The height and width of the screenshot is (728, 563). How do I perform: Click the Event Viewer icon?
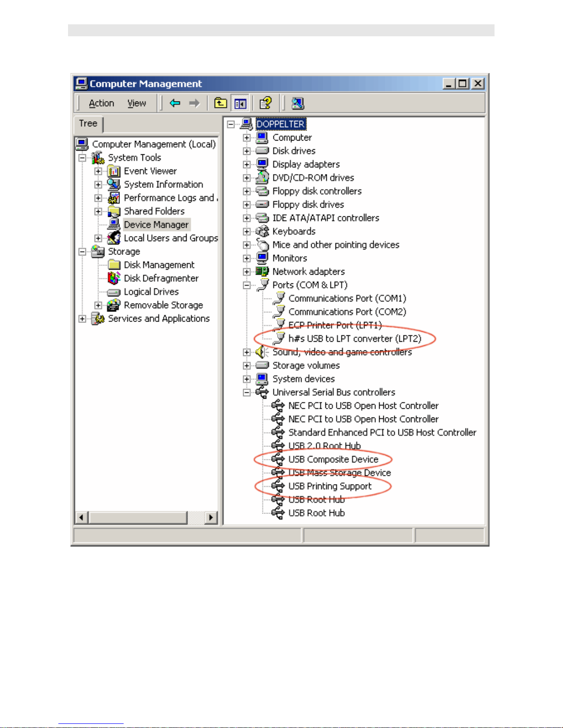click(114, 171)
